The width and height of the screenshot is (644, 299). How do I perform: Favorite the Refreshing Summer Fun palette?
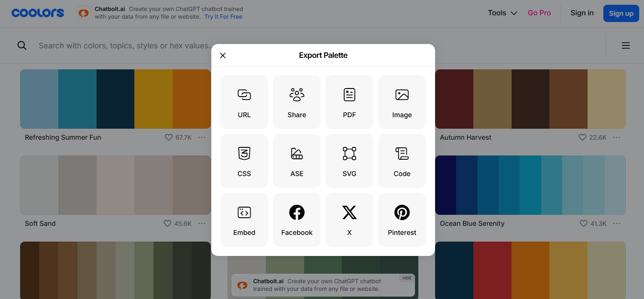click(x=168, y=137)
